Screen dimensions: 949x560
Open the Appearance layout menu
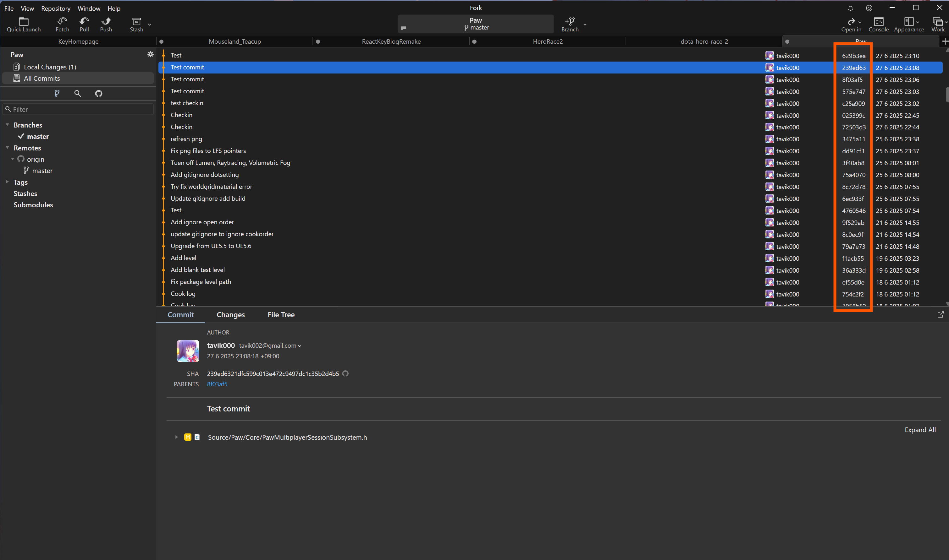(908, 24)
